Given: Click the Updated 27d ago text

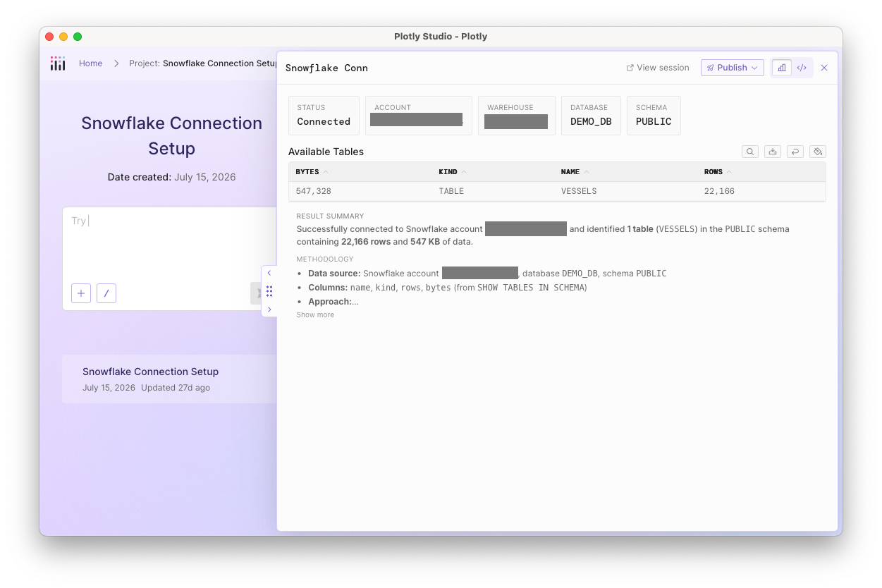Looking at the screenshot, I should coord(176,388).
